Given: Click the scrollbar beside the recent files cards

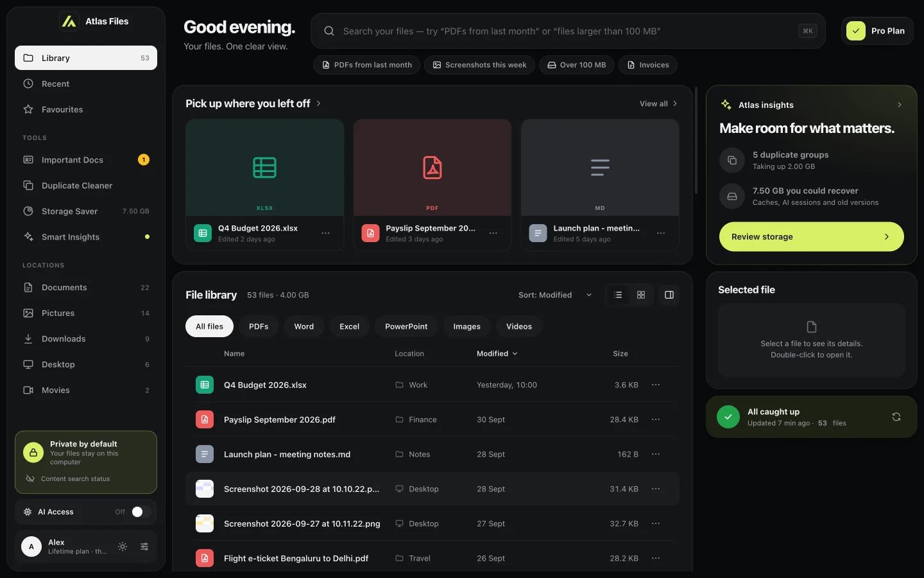Looking at the screenshot, I should (696, 141).
